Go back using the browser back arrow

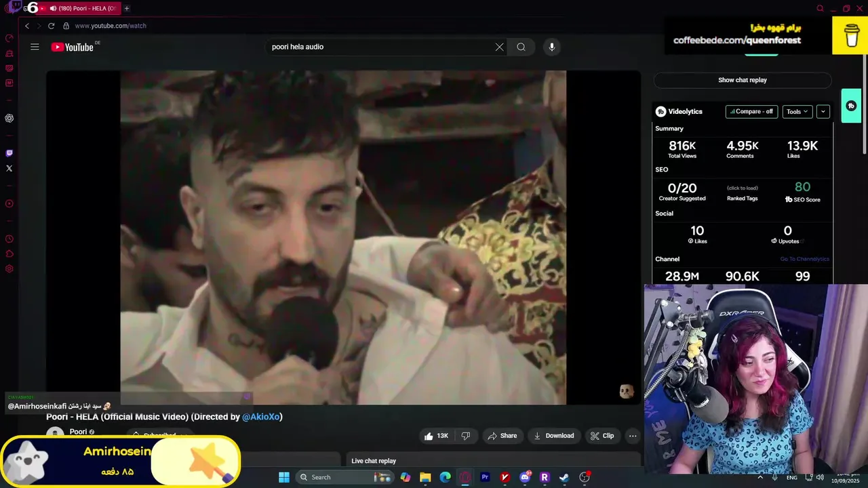click(27, 26)
